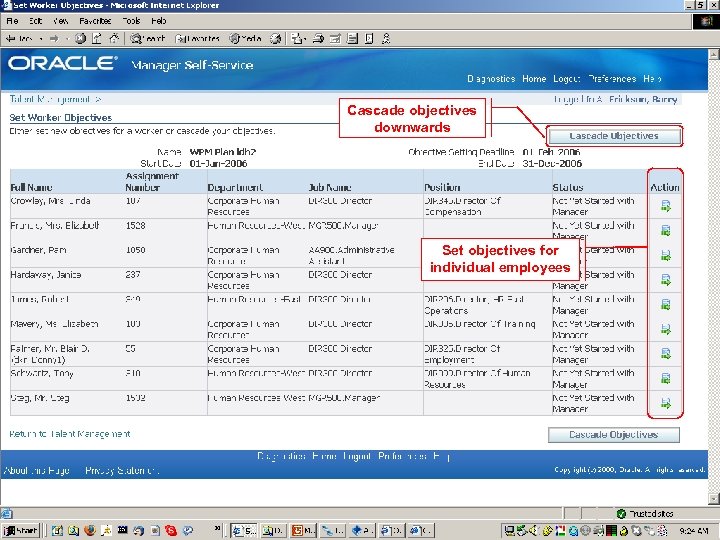This screenshot has height=540, width=720.
Task: Click the Status column header
Action: coord(568,187)
